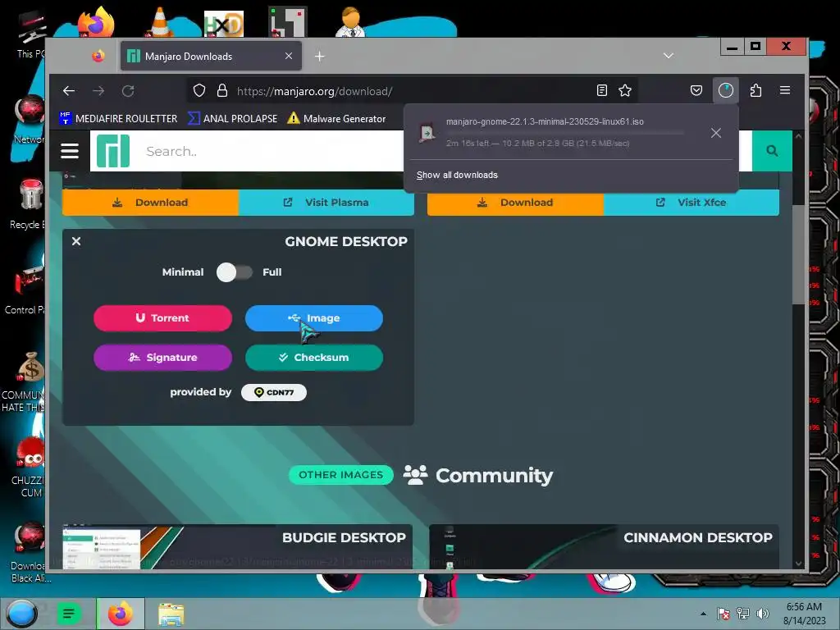Open the VLC cone desktop icon
The image size is (840, 630).
pos(160,21)
